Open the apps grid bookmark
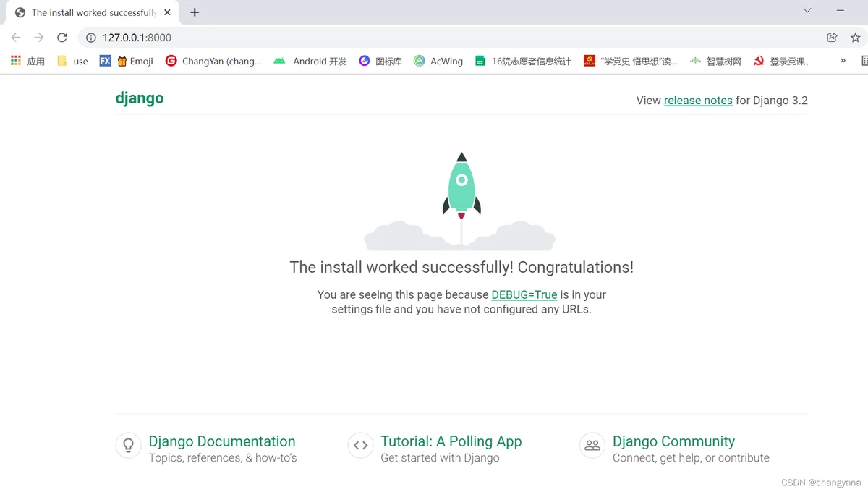This screenshot has width=868, height=492. (x=27, y=61)
